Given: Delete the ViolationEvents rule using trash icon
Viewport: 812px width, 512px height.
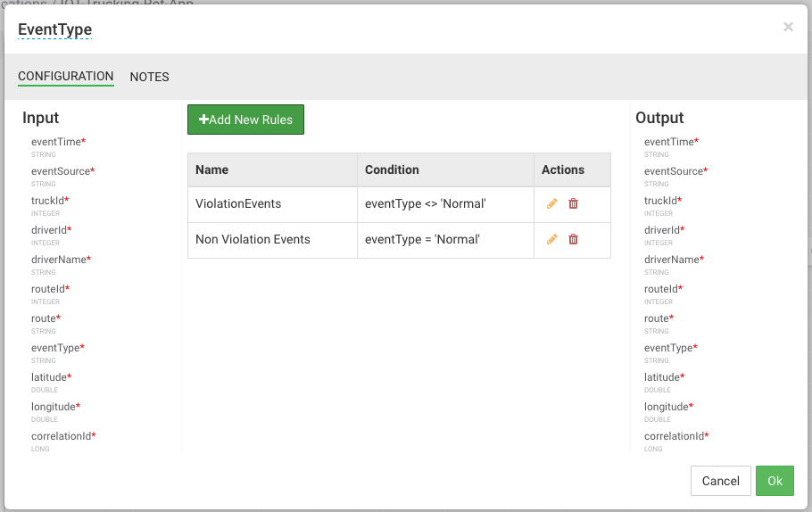Looking at the screenshot, I should coord(573,203).
